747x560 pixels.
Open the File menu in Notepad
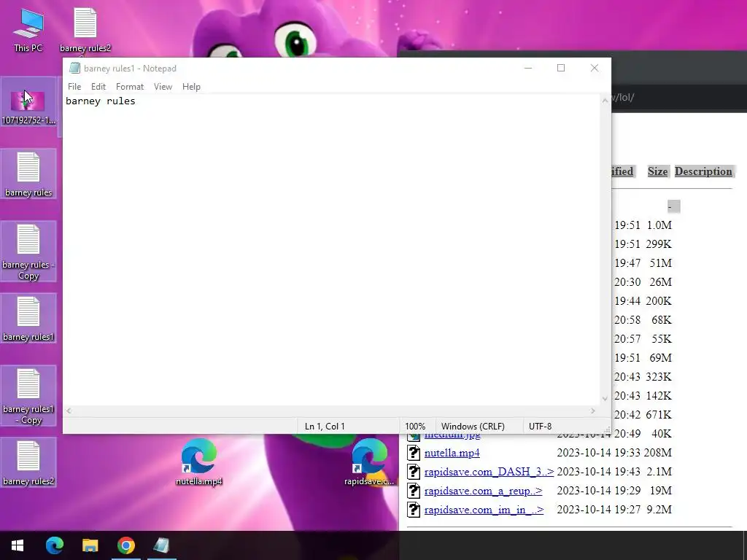point(74,87)
